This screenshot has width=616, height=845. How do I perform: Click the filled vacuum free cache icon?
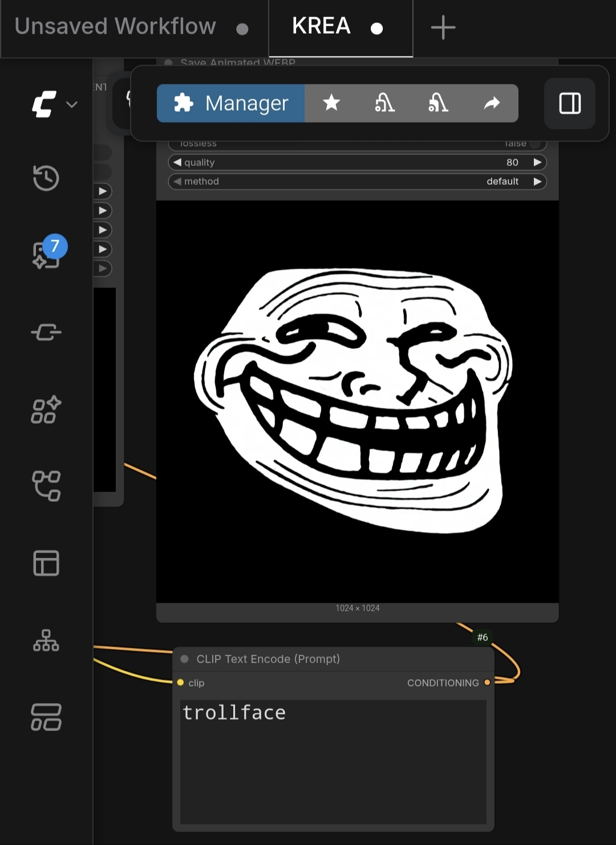coord(438,103)
